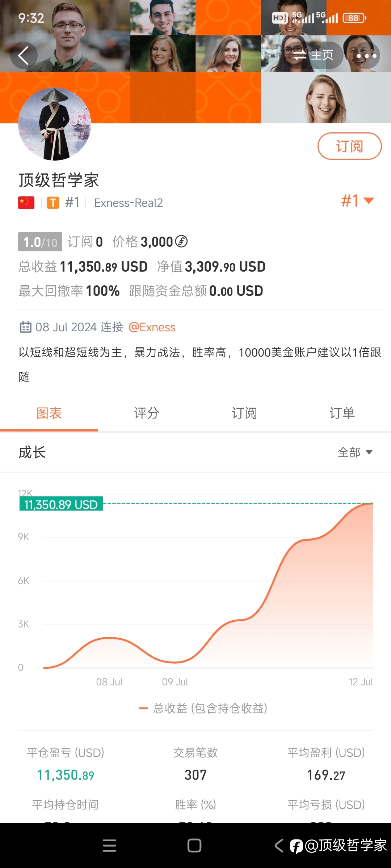Tap the back arrow icon

[24, 56]
